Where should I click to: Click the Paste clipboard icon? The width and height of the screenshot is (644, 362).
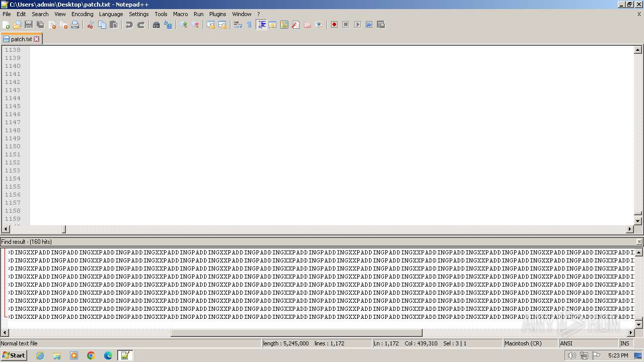click(114, 25)
